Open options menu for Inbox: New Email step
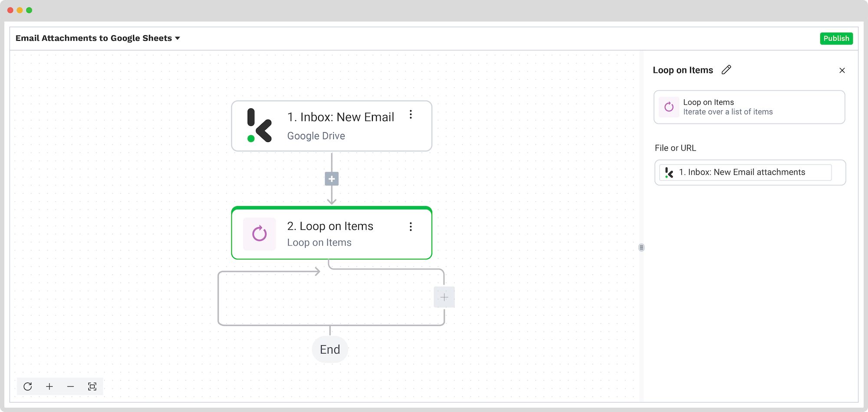The image size is (868, 412). (411, 114)
